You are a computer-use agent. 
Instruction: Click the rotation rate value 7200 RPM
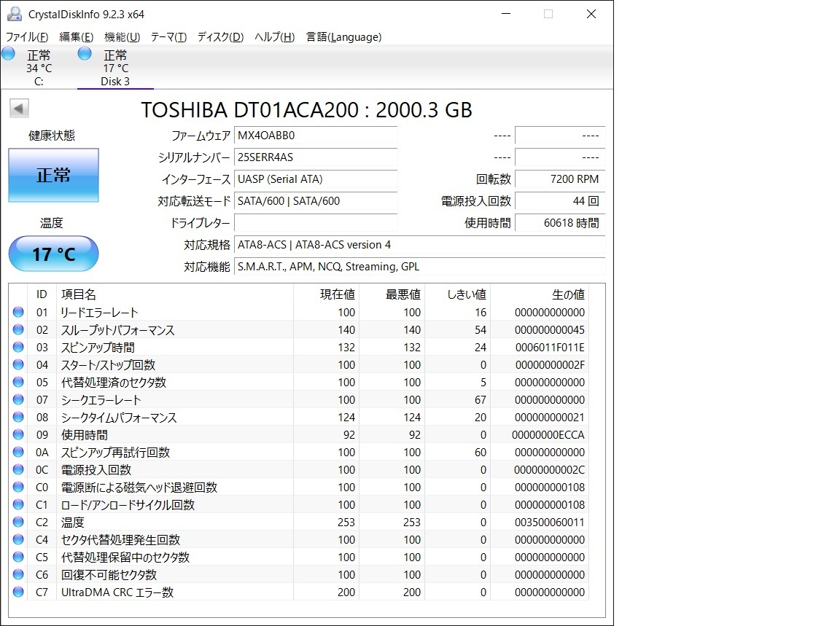560,179
